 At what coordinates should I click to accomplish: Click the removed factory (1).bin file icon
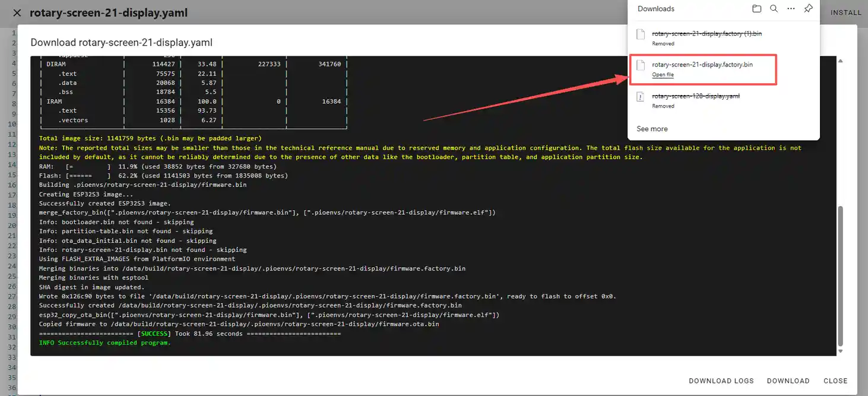click(641, 34)
